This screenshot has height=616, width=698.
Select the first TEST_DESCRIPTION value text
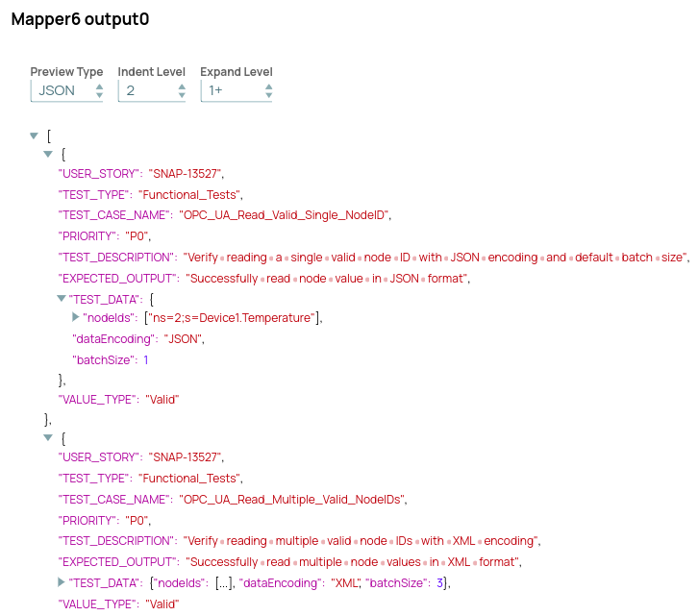point(436,258)
